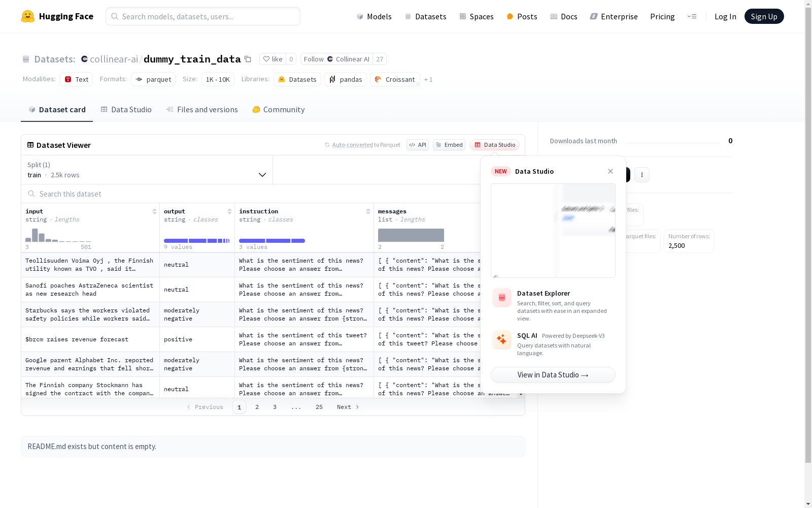Viewport: 812px width, 508px height.
Task: Click the instruction classes distribution bar
Action: [272, 241]
